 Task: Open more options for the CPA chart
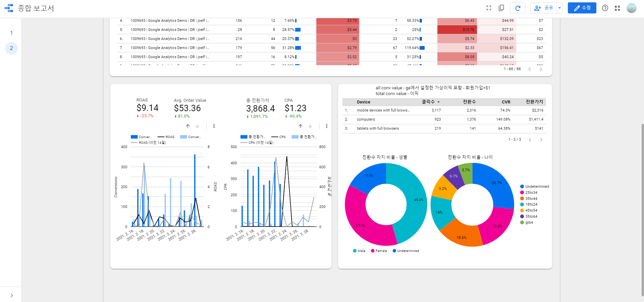pos(327,126)
